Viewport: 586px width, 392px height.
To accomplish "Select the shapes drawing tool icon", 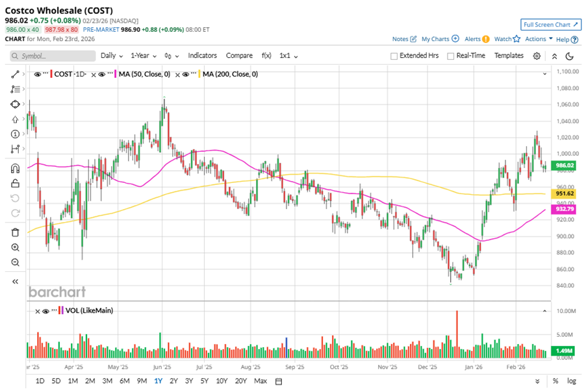I will 15,104.
